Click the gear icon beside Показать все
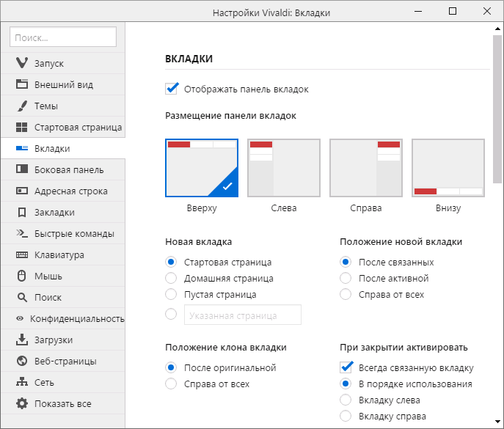504x429 pixels. coord(22,403)
